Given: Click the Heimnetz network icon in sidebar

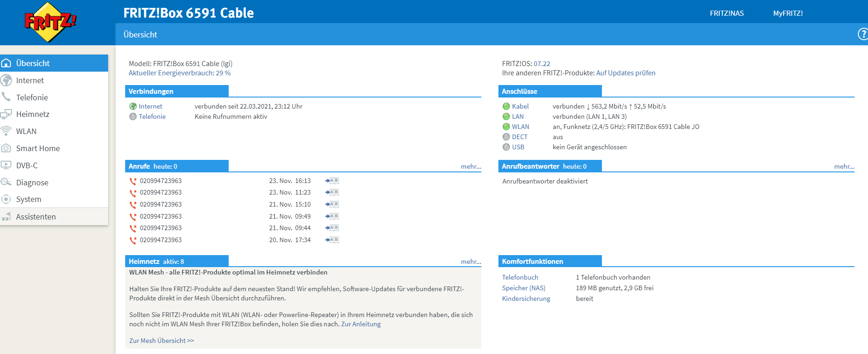Looking at the screenshot, I should pos(6,114).
